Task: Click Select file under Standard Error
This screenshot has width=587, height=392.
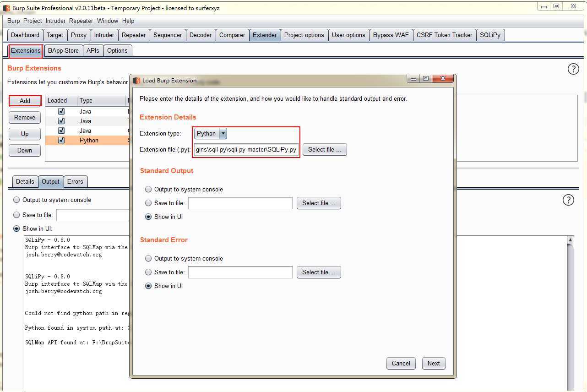Action: 319,272
